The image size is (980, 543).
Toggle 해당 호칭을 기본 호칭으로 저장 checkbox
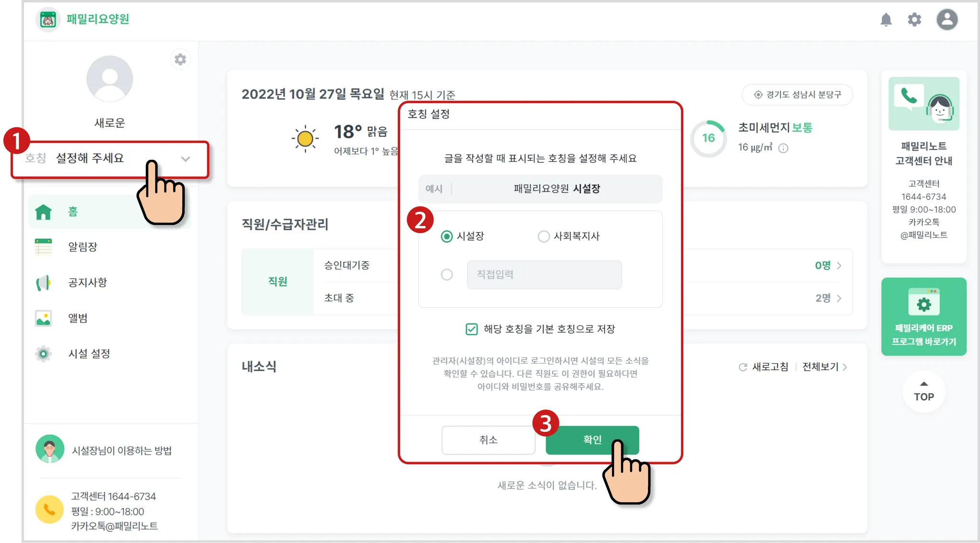tap(471, 329)
